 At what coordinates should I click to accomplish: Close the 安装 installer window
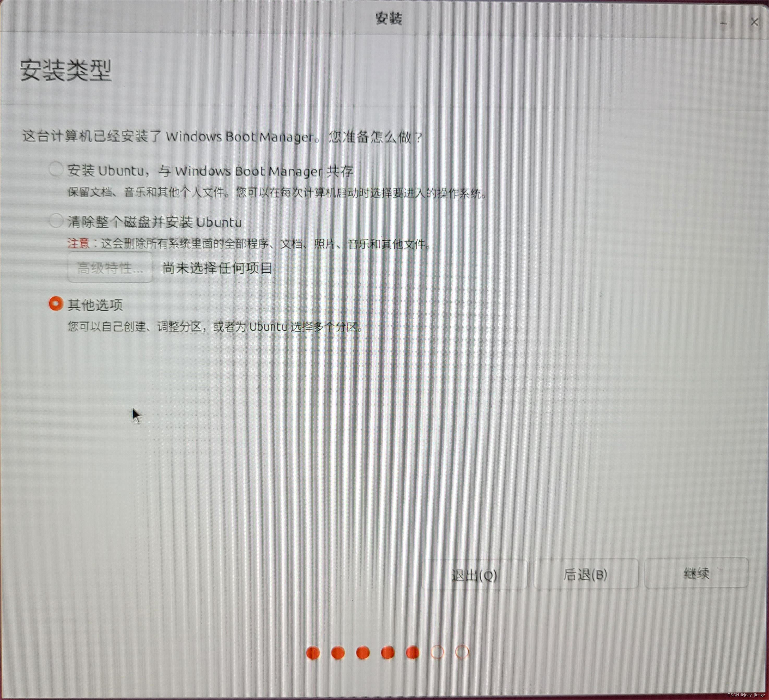coord(754,22)
